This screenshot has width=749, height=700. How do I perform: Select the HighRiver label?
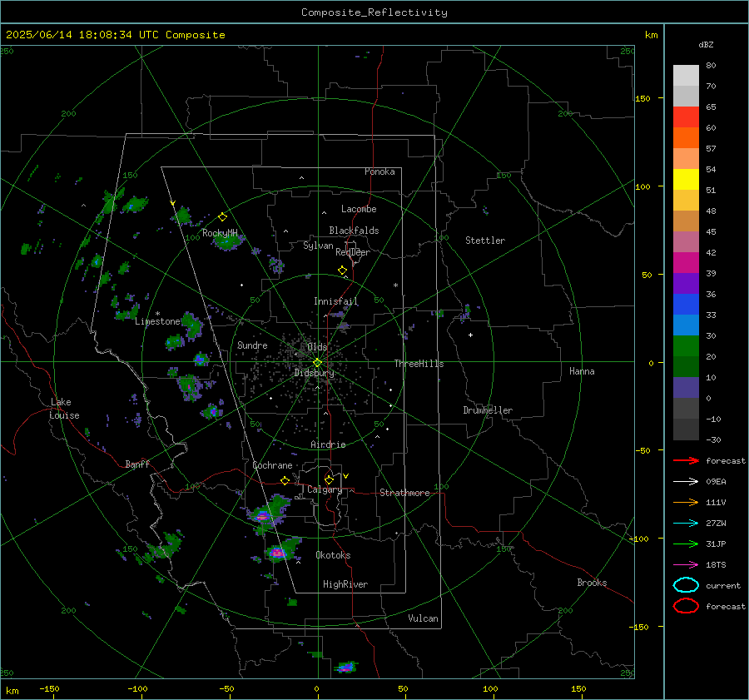(345, 584)
